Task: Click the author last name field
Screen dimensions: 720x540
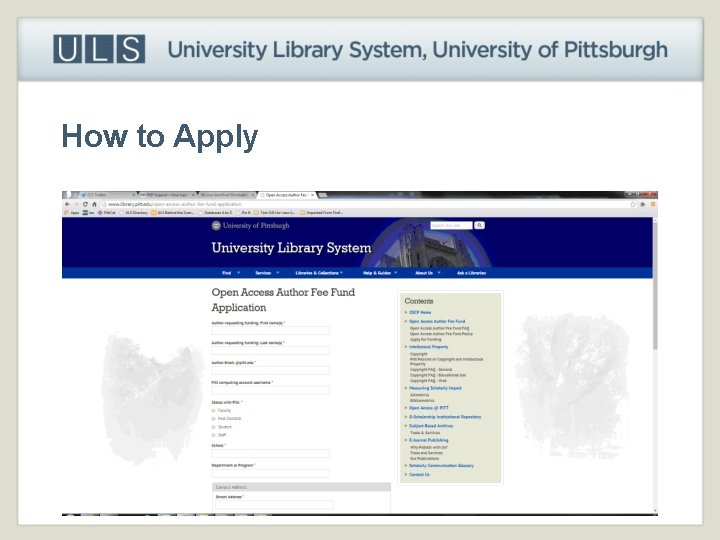Action: [270, 350]
